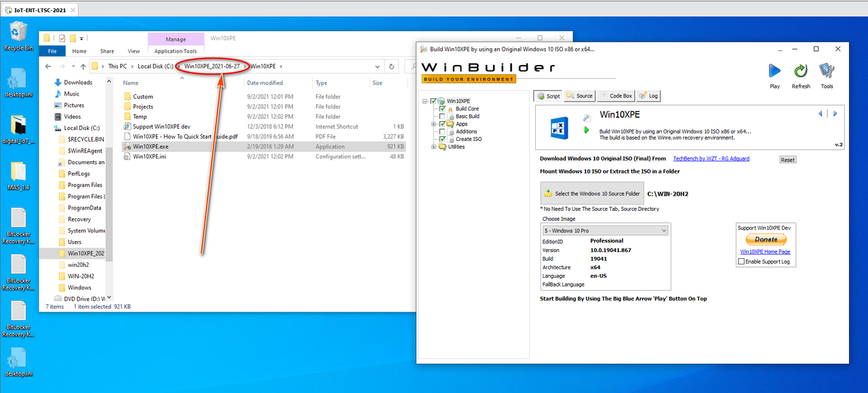Image resolution: width=868 pixels, height=393 pixels.
Task: Click This PC in address breadcrumb
Action: pyautogui.click(x=117, y=66)
